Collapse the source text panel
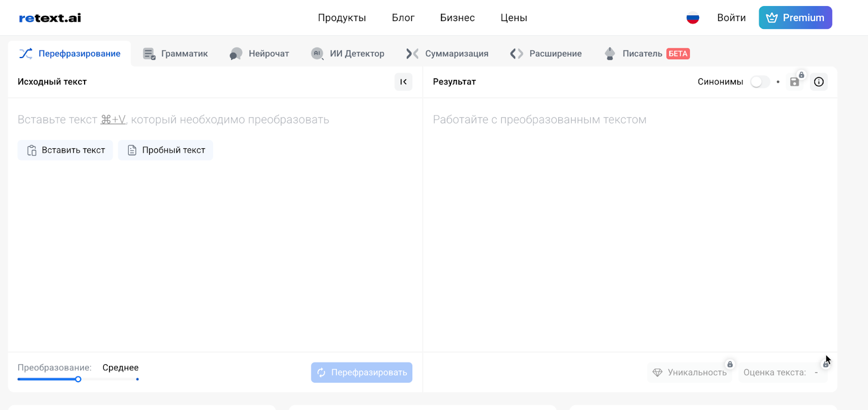 (x=403, y=82)
